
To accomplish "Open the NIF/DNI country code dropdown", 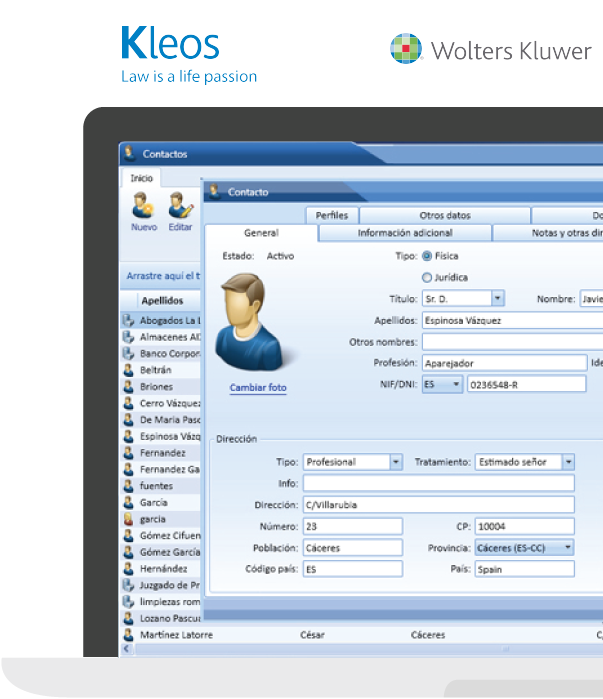I will point(456,384).
